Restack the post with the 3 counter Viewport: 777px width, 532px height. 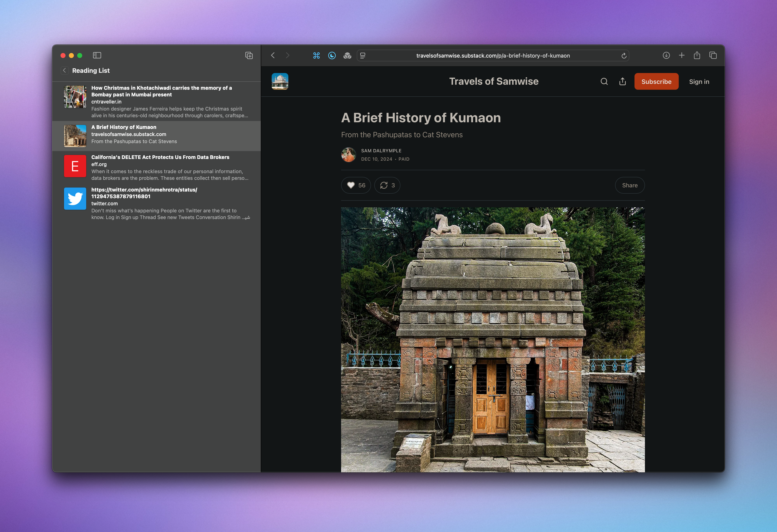tap(387, 185)
